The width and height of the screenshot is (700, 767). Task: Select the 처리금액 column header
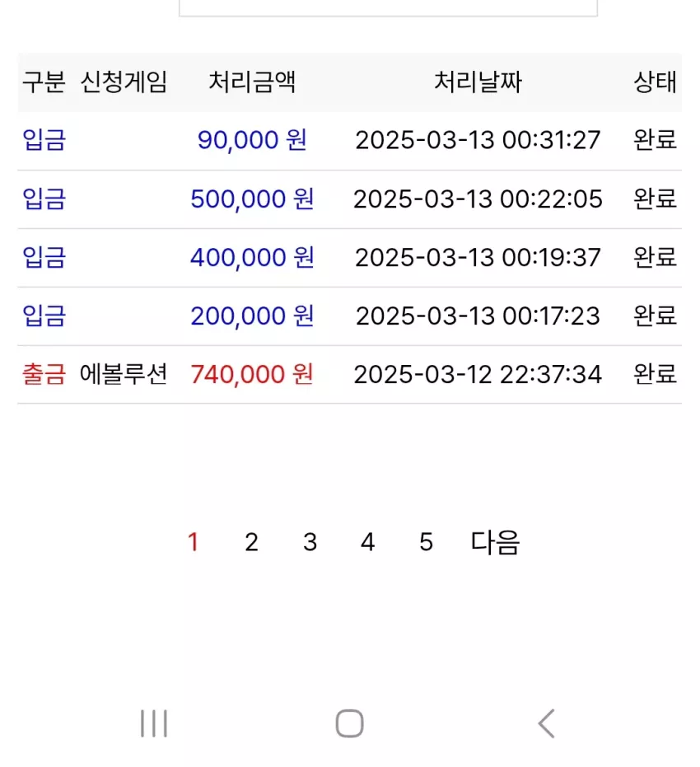coord(252,82)
